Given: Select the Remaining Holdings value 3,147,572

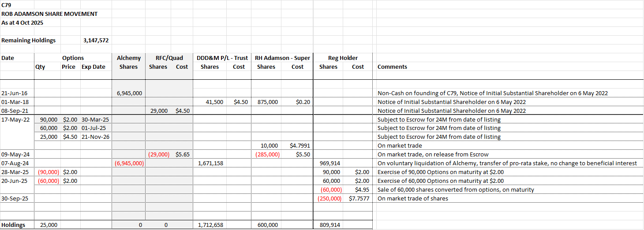Looking at the screenshot, I should (x=96, y=41).
